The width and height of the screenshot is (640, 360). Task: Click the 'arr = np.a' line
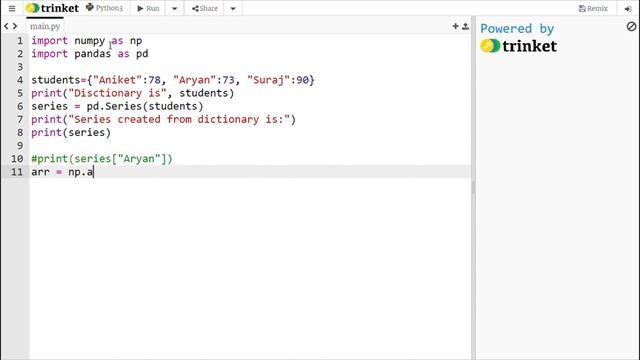(x=62, y=171)
